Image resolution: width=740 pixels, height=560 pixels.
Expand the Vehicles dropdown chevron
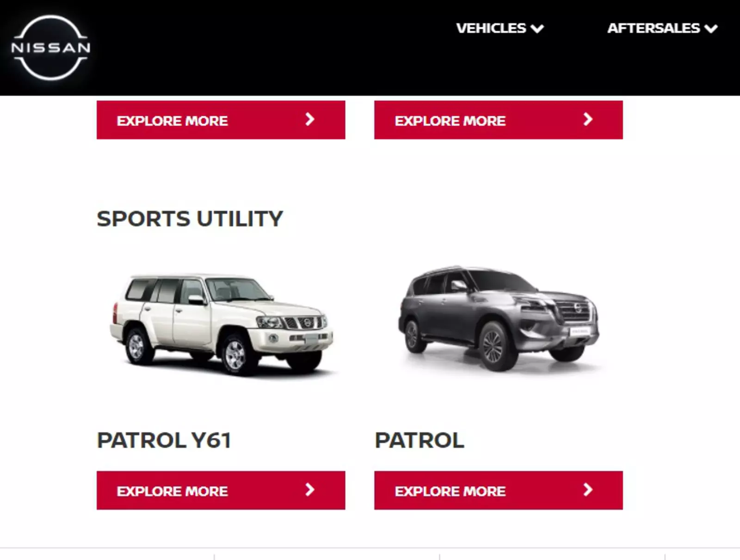point(537,29)
